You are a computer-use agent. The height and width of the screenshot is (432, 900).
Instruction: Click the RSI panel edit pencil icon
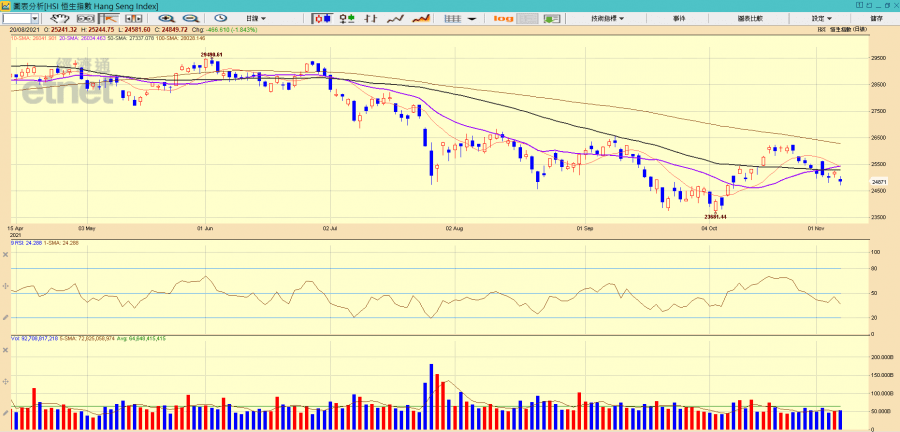[6, 317]
